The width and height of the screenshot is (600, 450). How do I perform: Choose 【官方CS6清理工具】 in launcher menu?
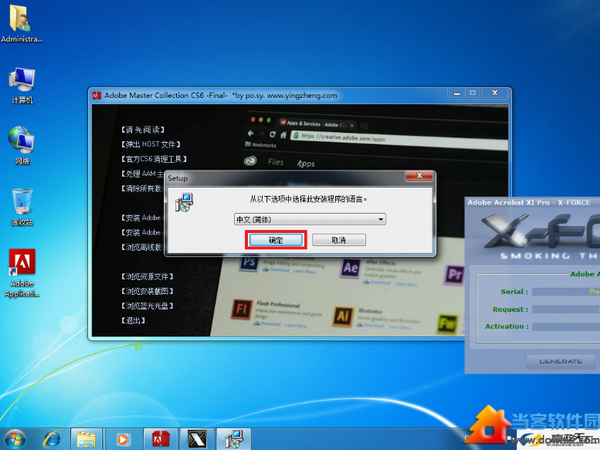coord(154,159)
